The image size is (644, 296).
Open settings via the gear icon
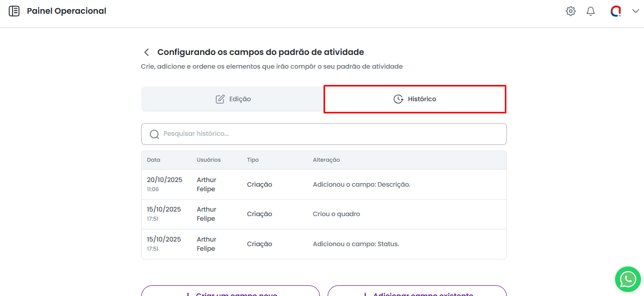[x=570, y=11]
